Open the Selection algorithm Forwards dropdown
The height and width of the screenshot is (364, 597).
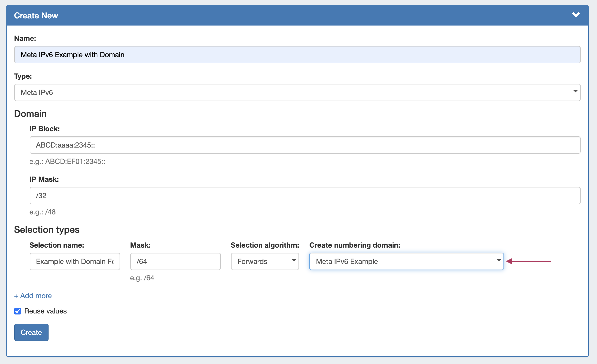click(265, 261)
